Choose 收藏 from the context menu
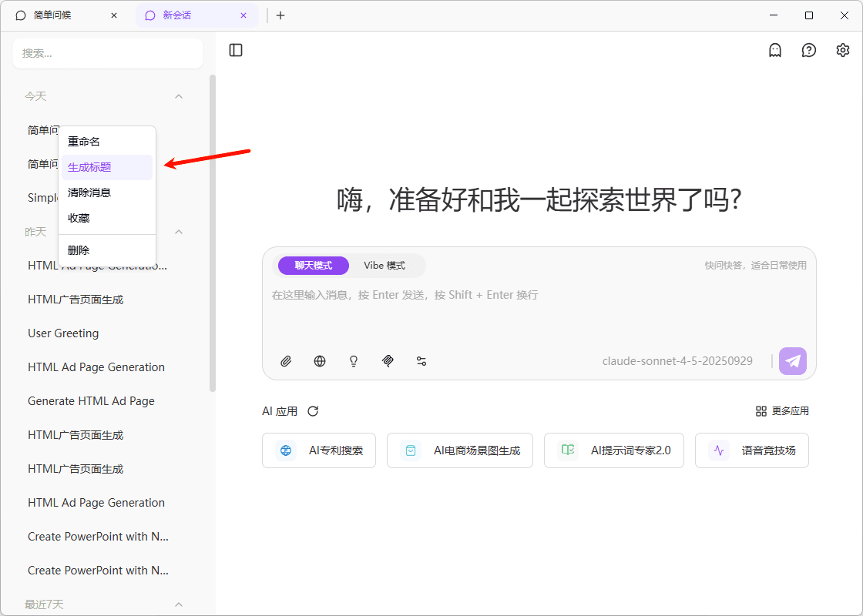Image resolution: width=863 pixels, height=616 pixels. 107,218
